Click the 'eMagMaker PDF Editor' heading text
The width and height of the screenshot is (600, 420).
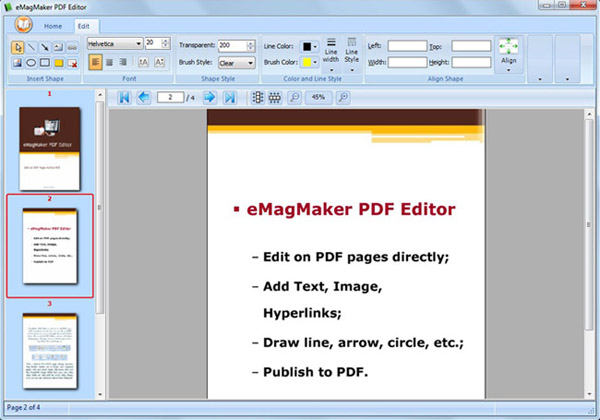click(351, 210)
